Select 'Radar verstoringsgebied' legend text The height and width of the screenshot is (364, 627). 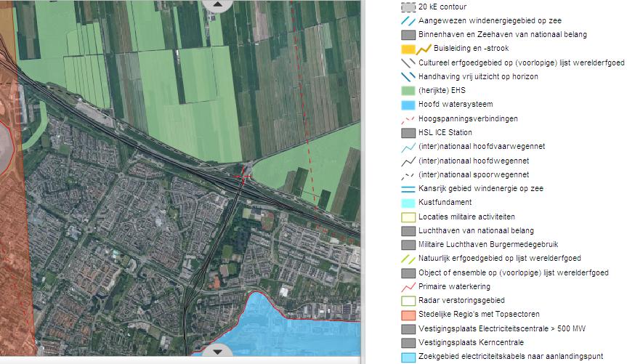point(461,300)
